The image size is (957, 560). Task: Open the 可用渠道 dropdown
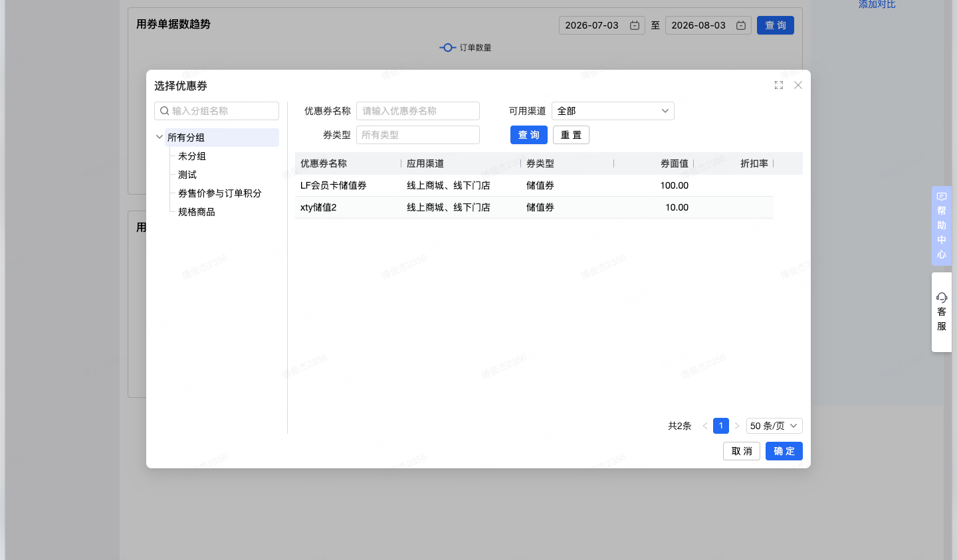pyautogui.click(x=613, y=111)
